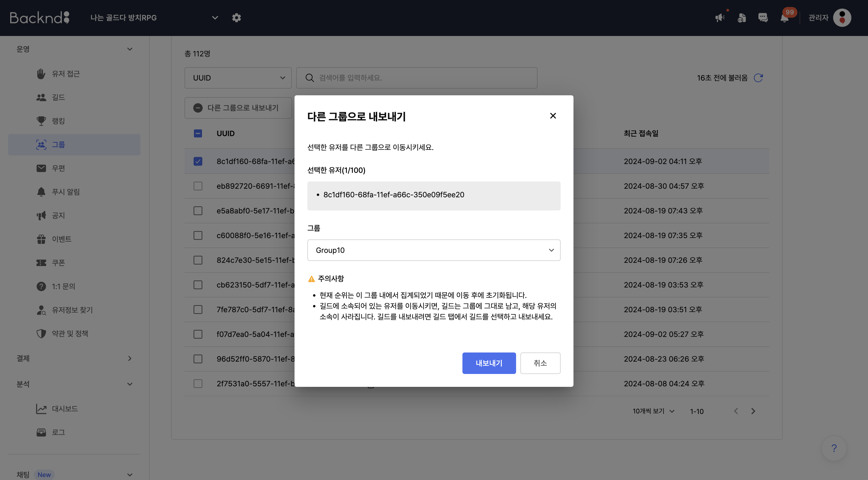The image size is (868, 480).
Task: Click the 공지 megaphone icon in sidebar
Action: pos(41,216)
